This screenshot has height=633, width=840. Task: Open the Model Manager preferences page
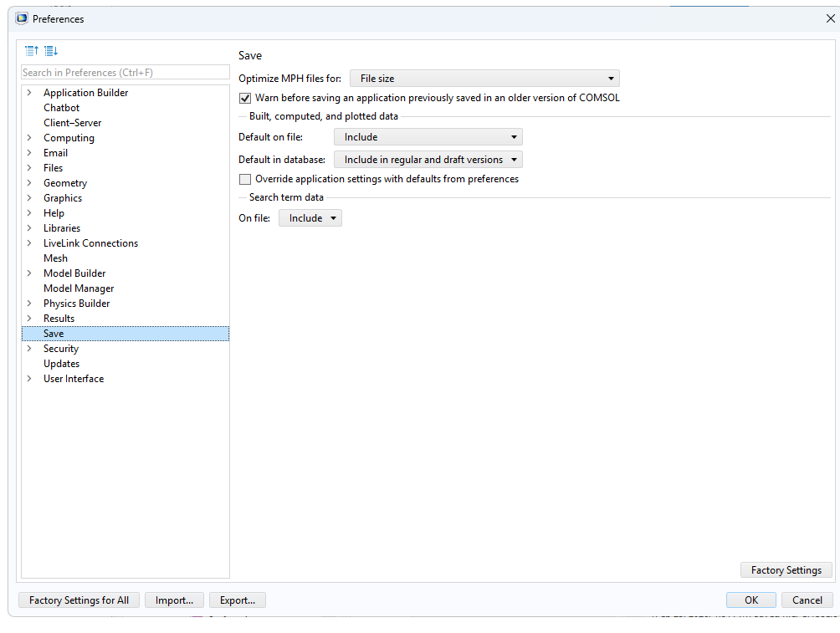[x=79, y=288]
